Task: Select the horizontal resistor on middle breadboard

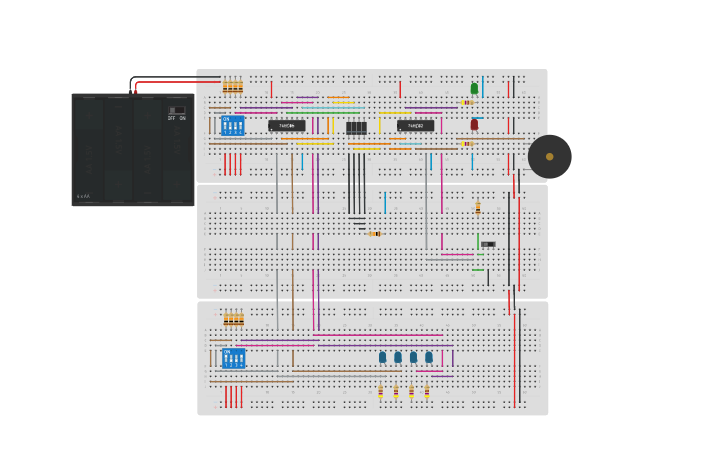Action: 374,233
